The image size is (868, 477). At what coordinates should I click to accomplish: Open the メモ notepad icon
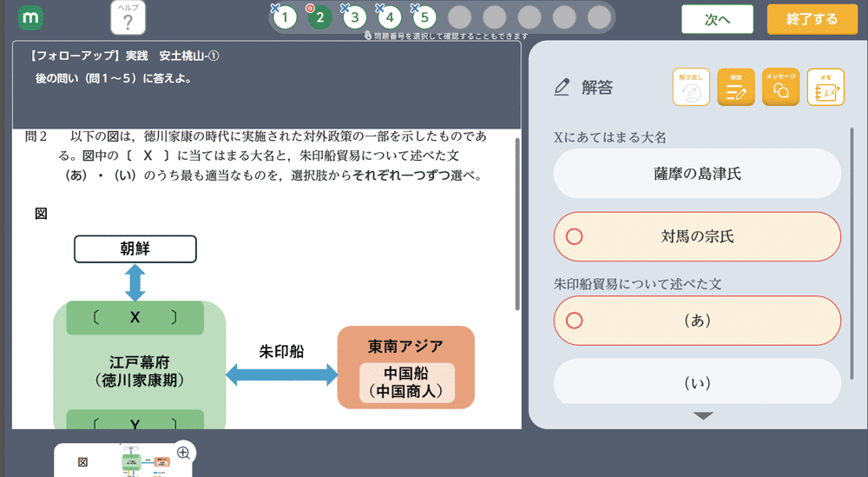(x=825, y=87)
